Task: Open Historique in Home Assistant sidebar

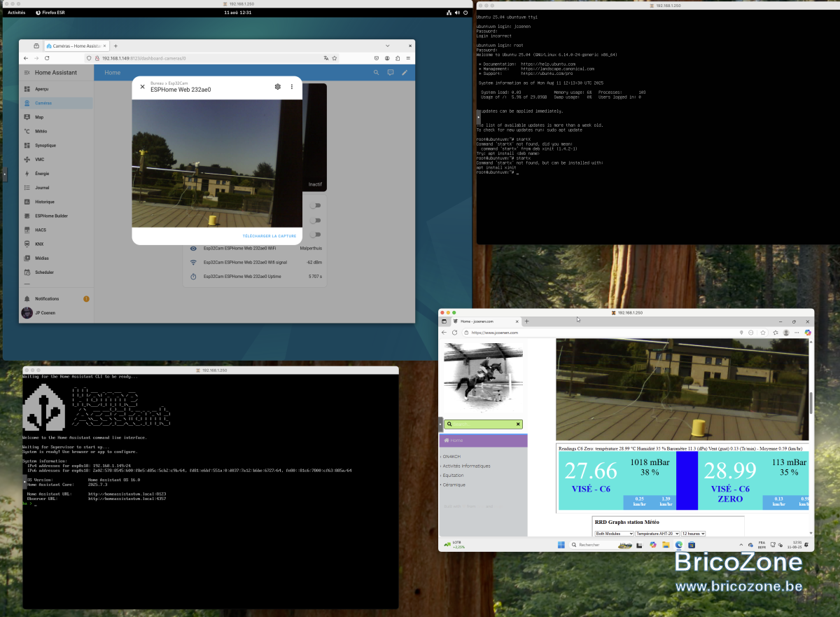Action: pos(56,202)
